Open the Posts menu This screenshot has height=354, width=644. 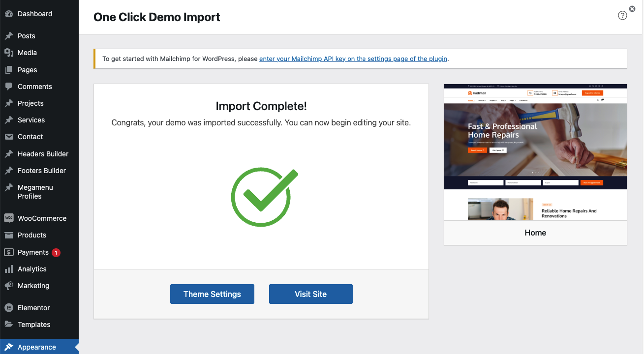coord(26,36)
